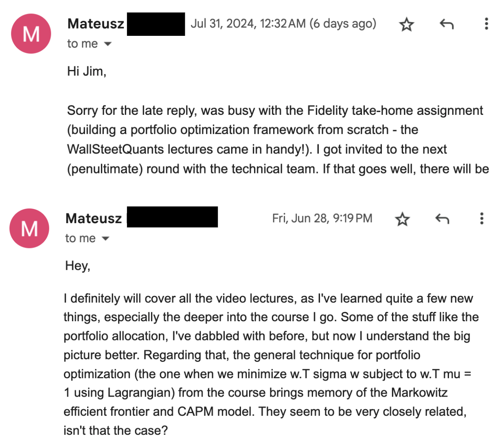Expand recipient details in the second email
Image resolution: width=504 pixels, height=443 pixels.
(x=105, y=239)
